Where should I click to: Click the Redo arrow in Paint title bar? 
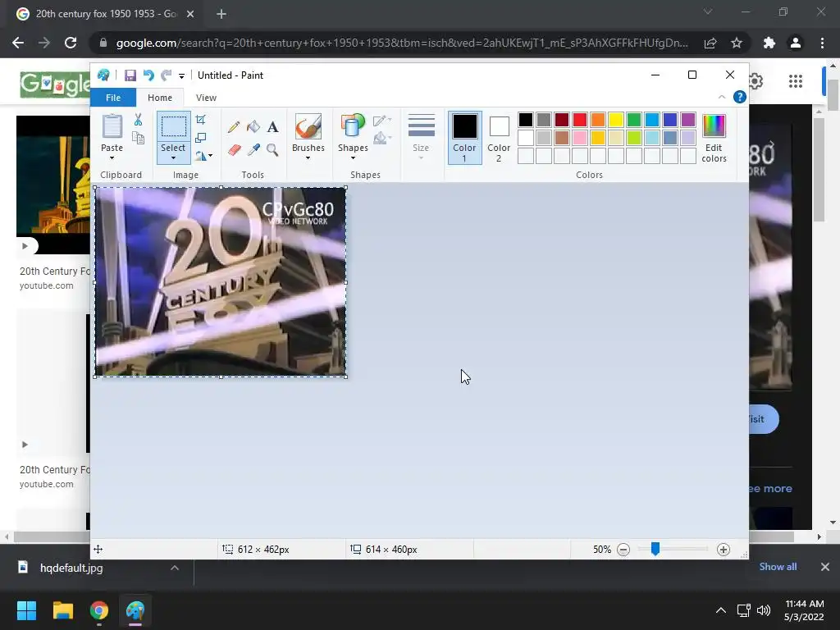[166, 75]
